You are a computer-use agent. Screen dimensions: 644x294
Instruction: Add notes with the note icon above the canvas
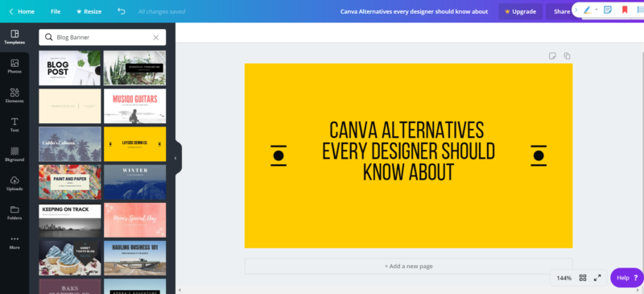click(x=552, y=56)
